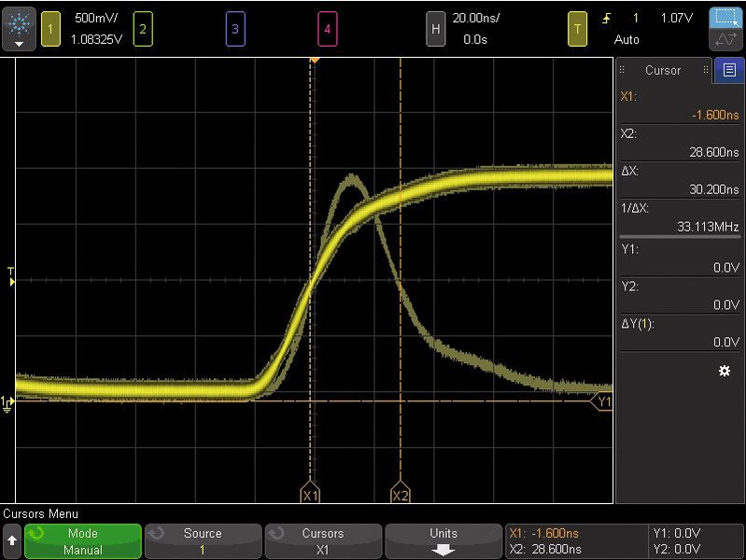Click the 0.0s delay value
Viewport: 746px width, 560px height.
pyautogui.click(x=475, y=39)
